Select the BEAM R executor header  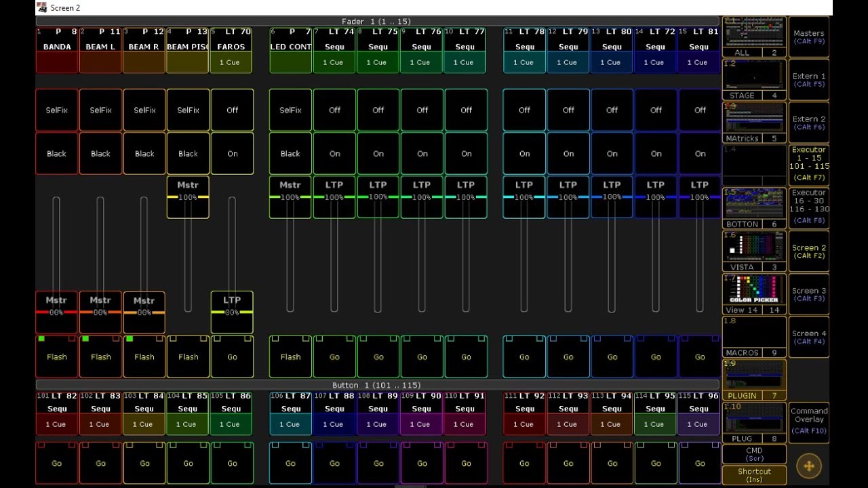[x=144, y=50]
